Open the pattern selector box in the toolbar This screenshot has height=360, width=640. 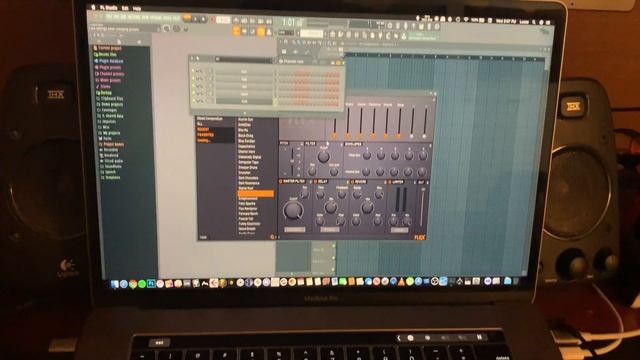click(x=312, y=33)
